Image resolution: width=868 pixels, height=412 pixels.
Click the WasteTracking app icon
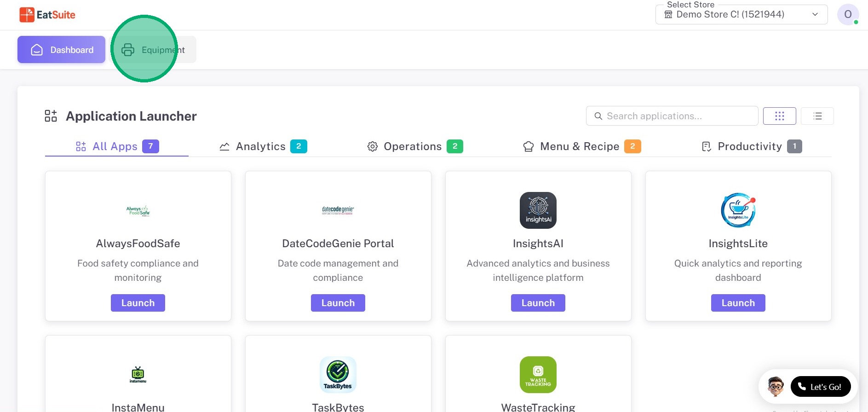(x=538, y=375)
